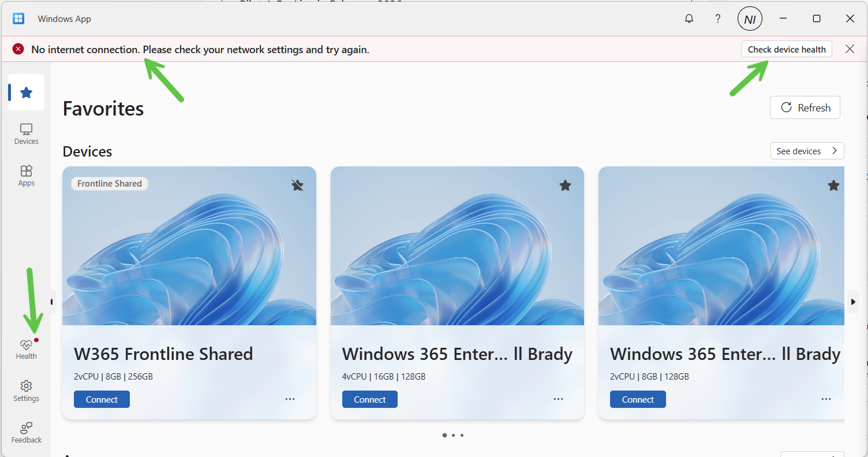Open more options for W365 Frontline Shared

[x=290, y=399]
